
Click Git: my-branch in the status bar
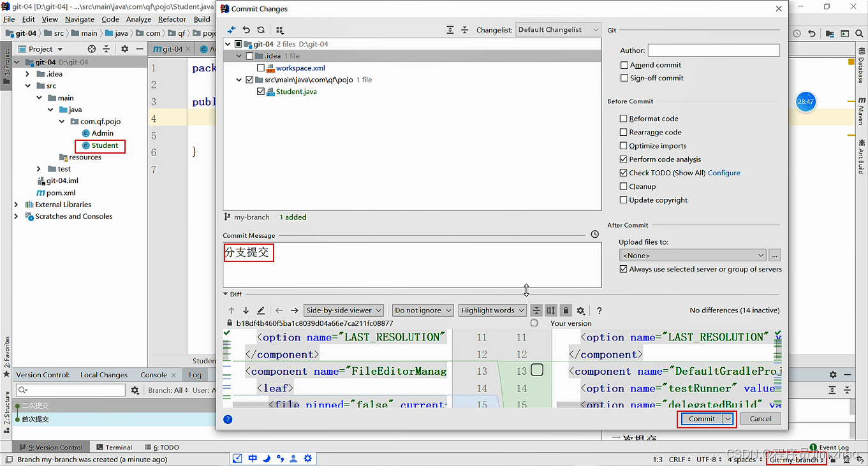coord(796,459)
